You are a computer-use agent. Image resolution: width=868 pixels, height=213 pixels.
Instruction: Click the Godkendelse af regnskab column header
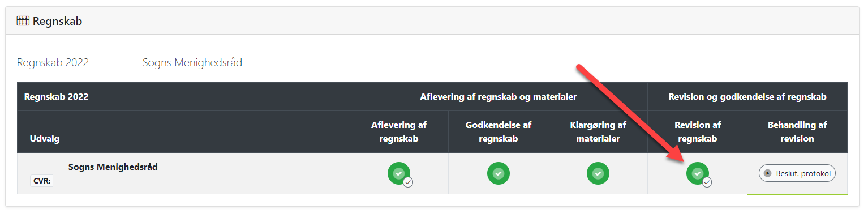point(499,131)
